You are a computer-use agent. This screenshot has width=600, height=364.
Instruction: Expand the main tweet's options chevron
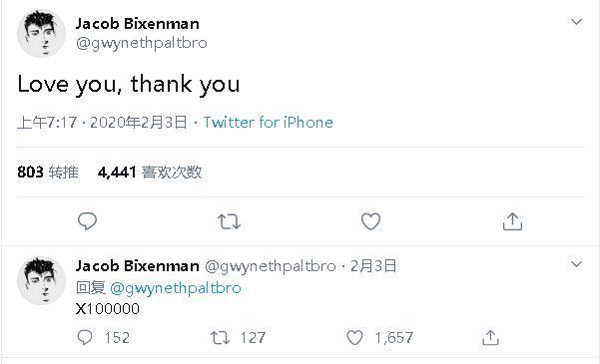pyautogui.click(x=576, y=22)
